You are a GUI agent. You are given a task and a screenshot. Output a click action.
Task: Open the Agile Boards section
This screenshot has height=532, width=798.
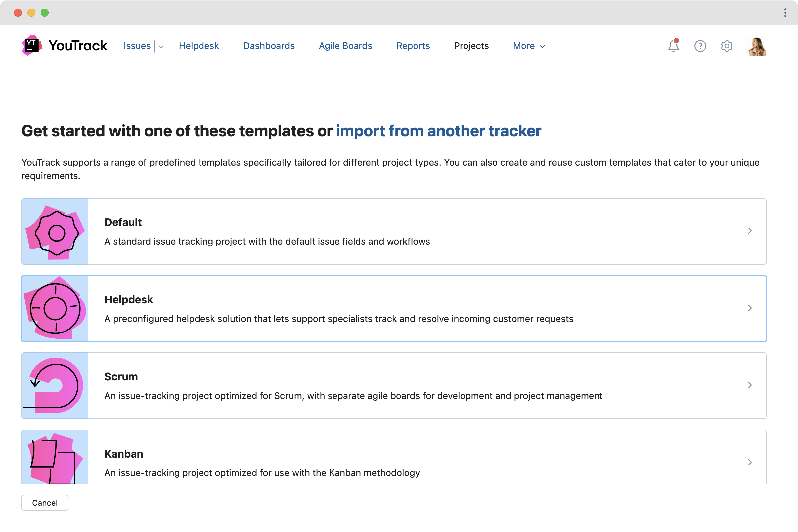click(345, 46)
